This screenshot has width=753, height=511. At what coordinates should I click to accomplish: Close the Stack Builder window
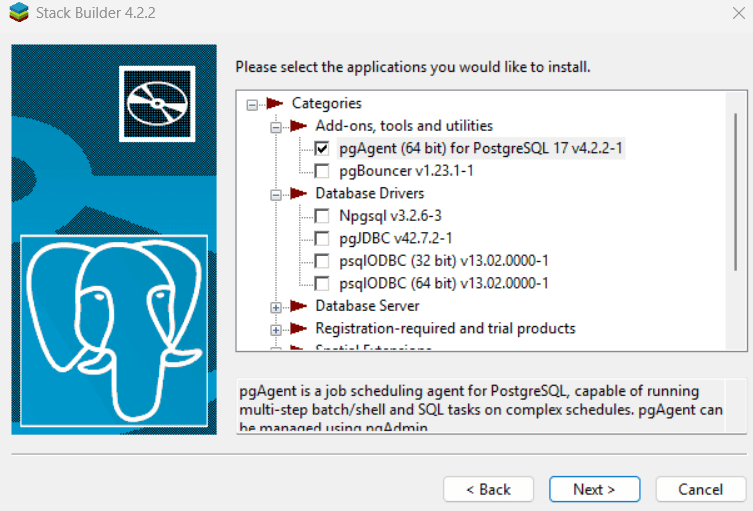[x=739, y=13]
